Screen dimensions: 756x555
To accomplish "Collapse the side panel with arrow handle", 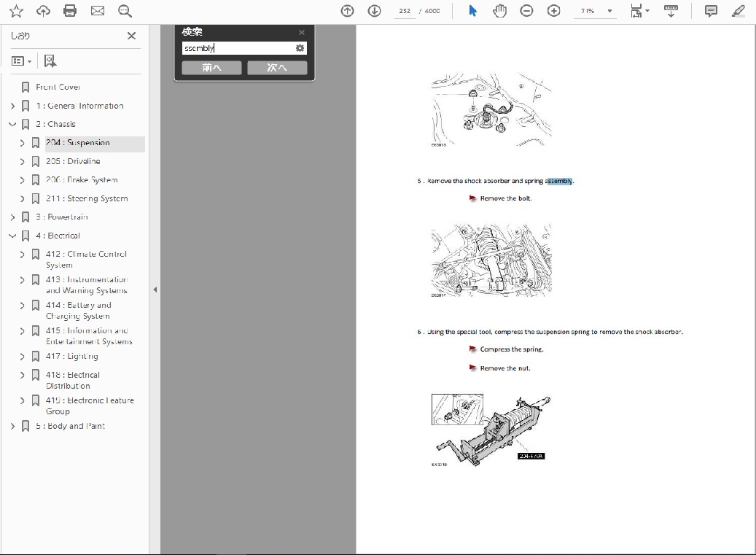I will tap(155, 290).
